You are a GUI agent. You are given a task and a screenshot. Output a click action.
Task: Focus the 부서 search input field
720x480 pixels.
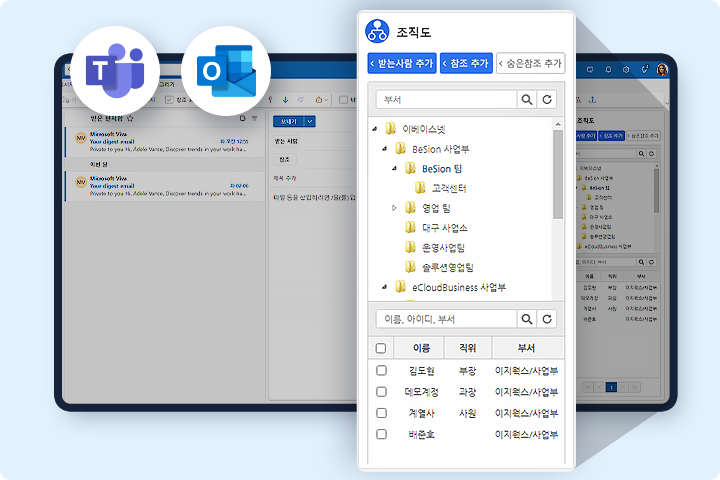446,99
